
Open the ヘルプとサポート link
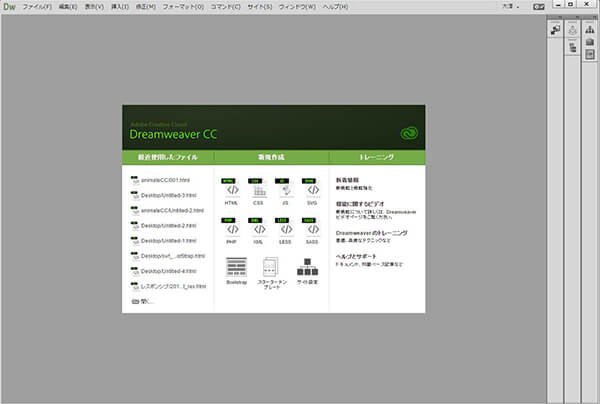pos(356,256)
